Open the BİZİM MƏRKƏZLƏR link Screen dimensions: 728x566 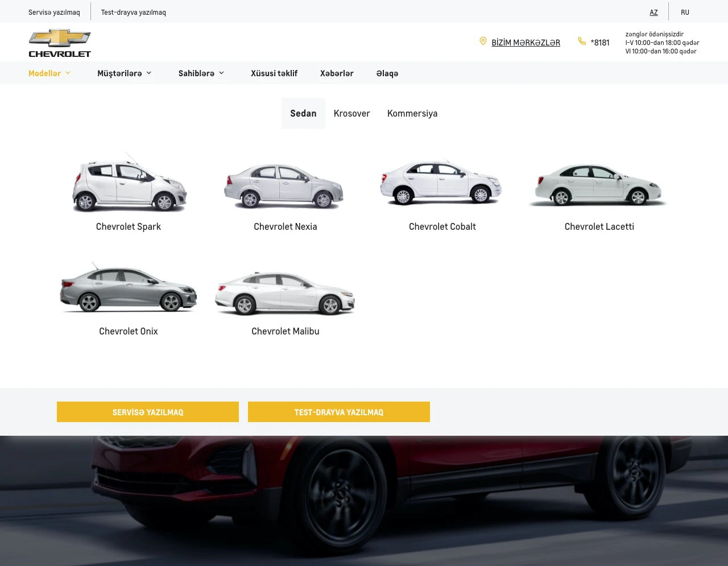pos(526,42)
